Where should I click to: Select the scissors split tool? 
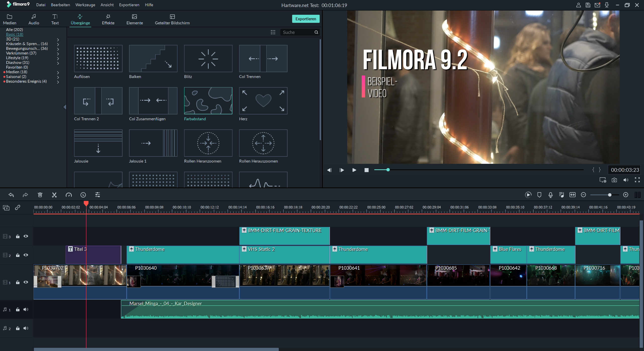click(x=54, y=195)
